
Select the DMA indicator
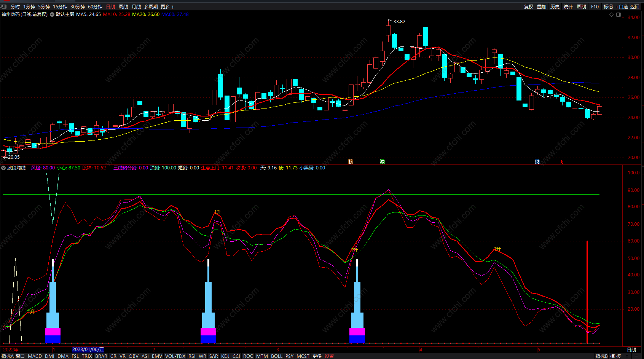pos(63,356)
